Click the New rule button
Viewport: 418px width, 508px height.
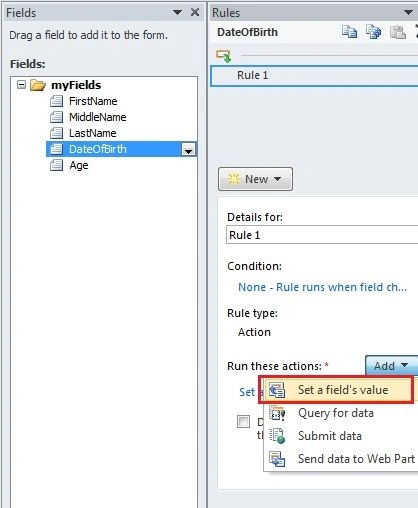tap(255, 179)
